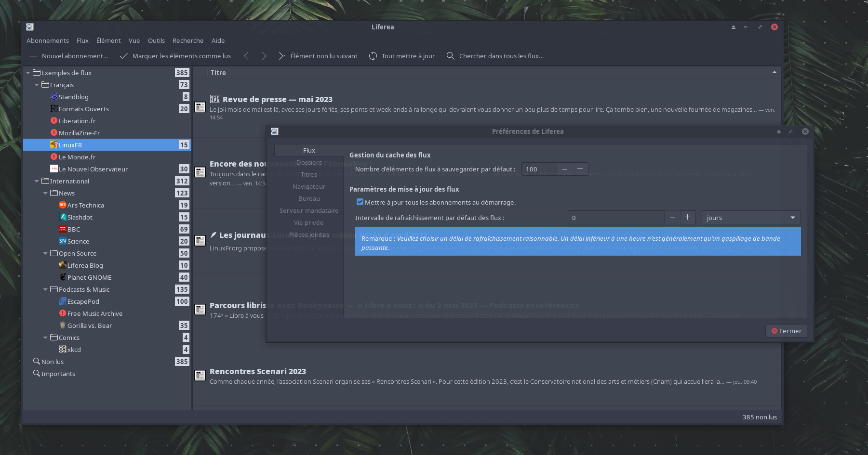Collapse the Podcasts & Music folder
This screenshot has height=455, width=868.
pos(45,289)
